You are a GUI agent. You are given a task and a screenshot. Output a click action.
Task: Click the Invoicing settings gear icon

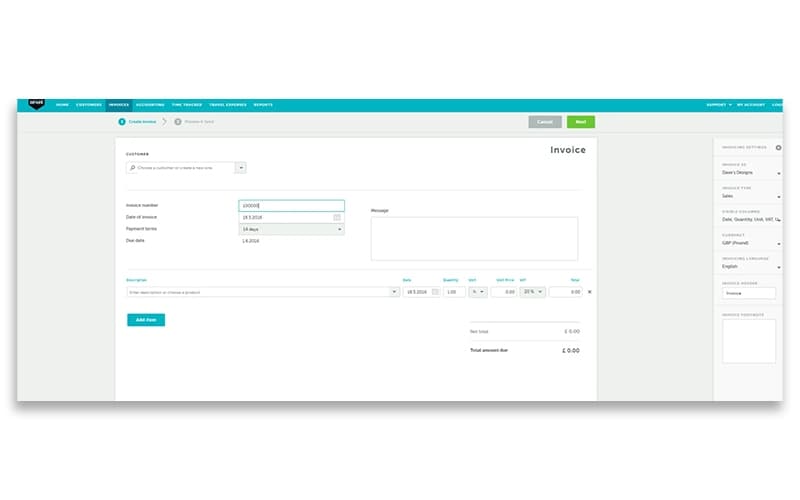pos(779,148)
